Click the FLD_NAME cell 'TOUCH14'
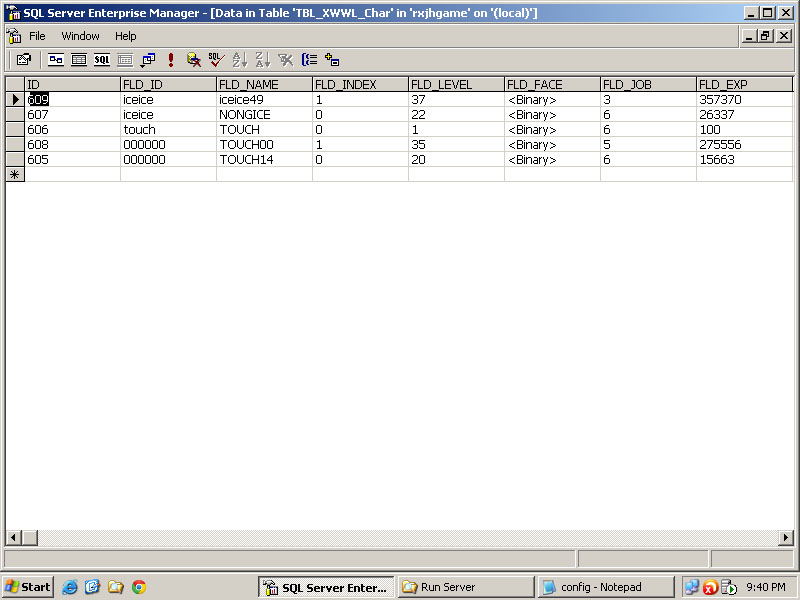Viewport: 800px width, 600px height. click(264, 159)
